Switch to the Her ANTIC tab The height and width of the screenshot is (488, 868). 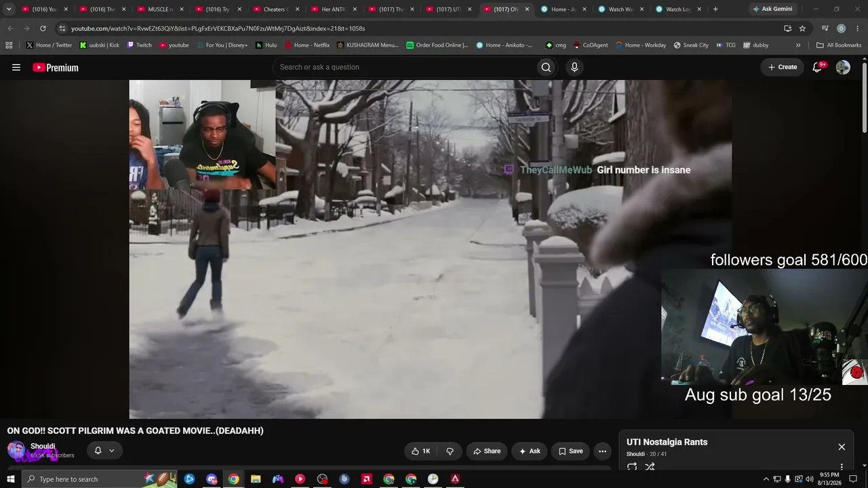click(x=333, y=9)
